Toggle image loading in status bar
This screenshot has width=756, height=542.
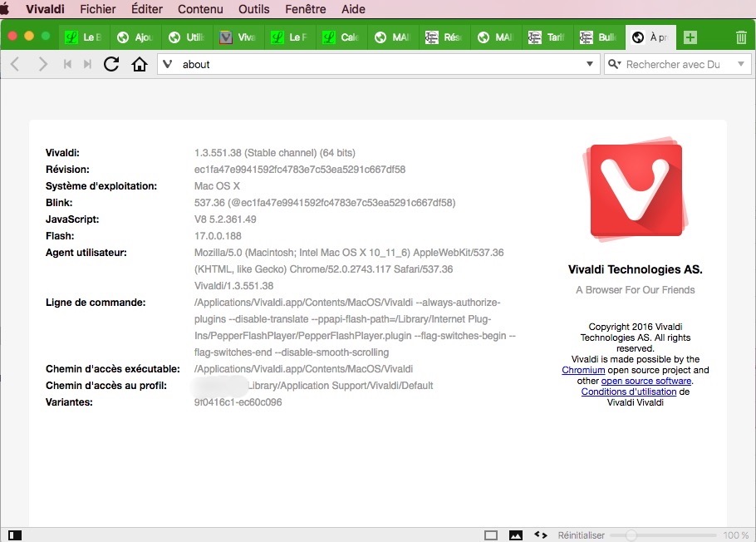tap(515, 535)
